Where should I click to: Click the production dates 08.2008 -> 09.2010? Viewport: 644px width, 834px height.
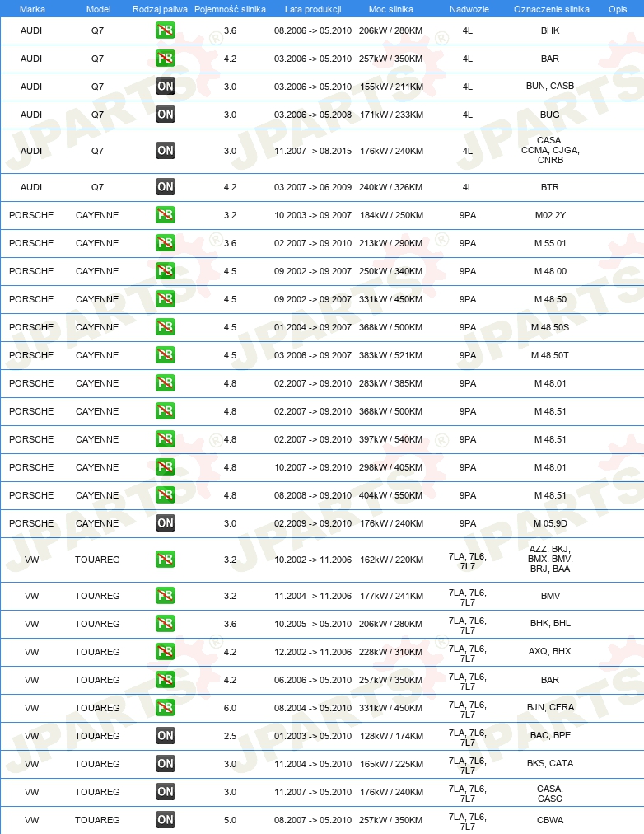(x=313, y=495)
